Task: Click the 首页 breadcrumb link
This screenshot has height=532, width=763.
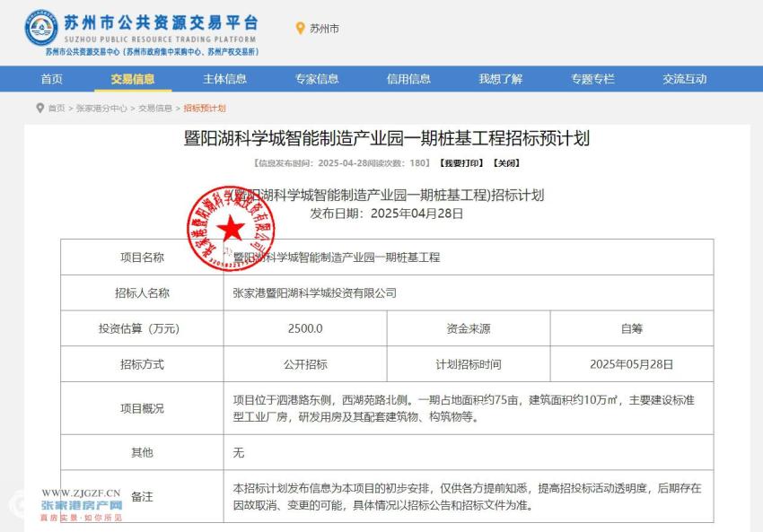Action: tap(57, 108)
